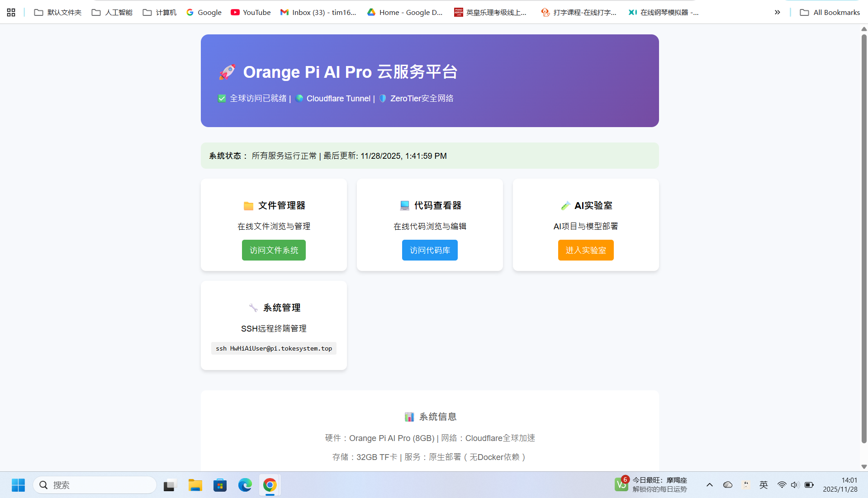Viewport: 868px width, 498px height.
Task: Open the Wi-Fi network tray icon
Action: [782, 485]
